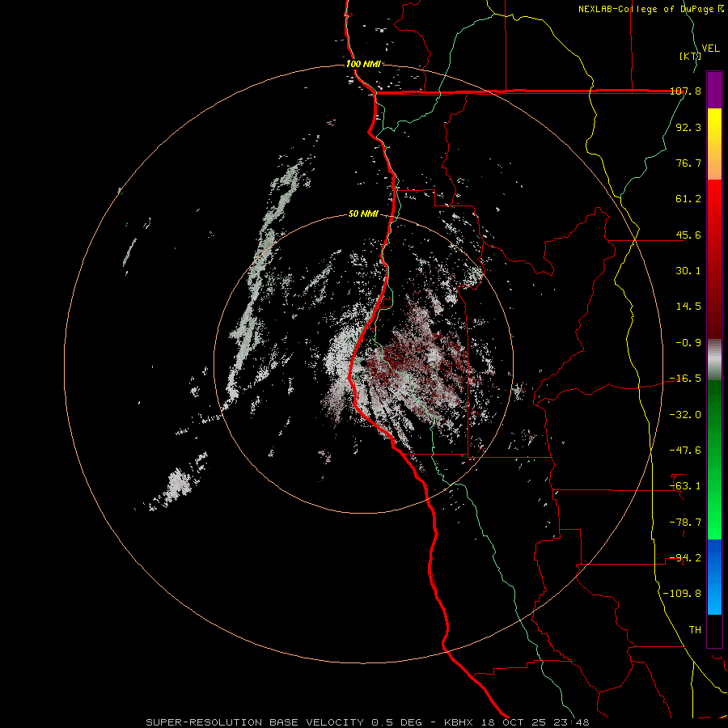Image resolution: width=728 pixels, height=728 pixels.
Task: Click the -78.7 velocity scale value
Action: pos(686,523)
